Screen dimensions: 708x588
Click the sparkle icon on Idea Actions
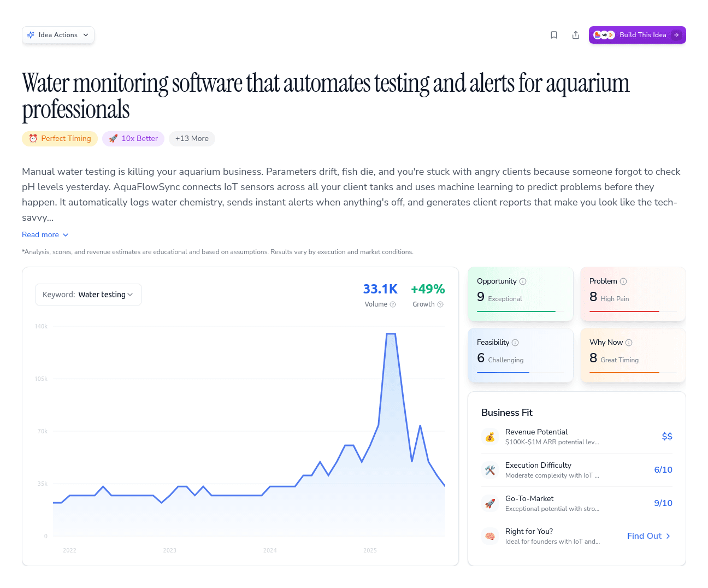tap(31, 34)
